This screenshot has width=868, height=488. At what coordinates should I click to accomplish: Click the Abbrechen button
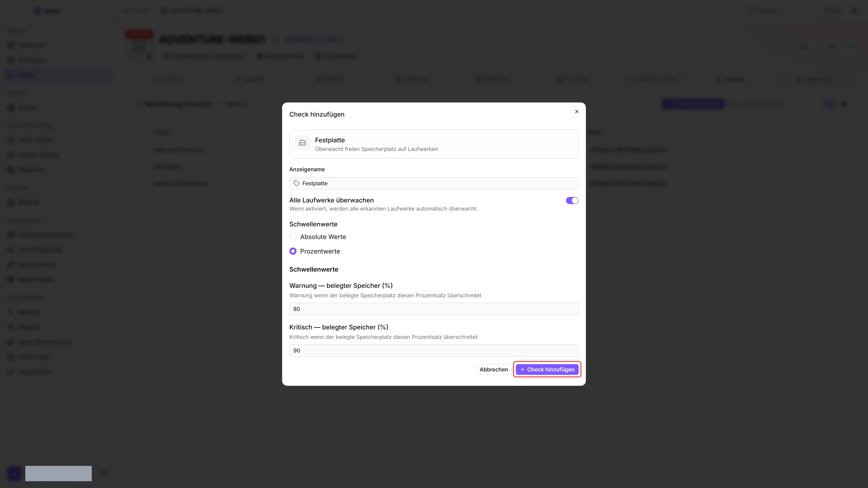click(x=494, y=369)
